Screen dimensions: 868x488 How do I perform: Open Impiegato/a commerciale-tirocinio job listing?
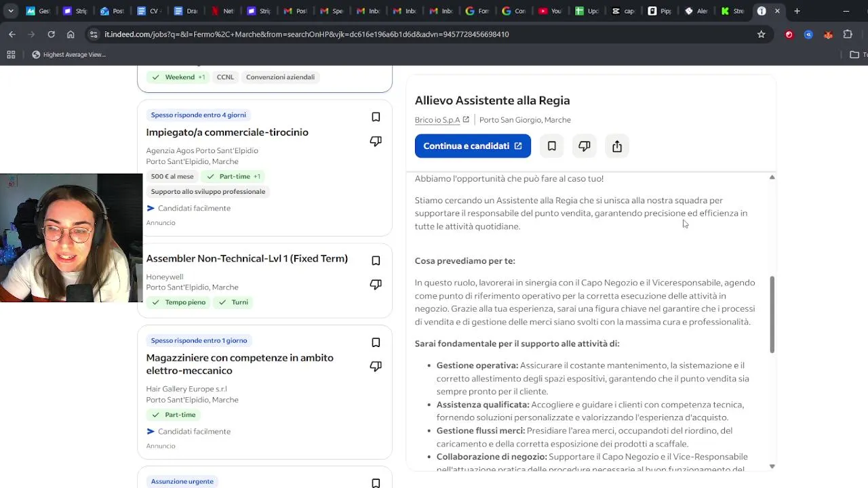[x=227, y=132]
